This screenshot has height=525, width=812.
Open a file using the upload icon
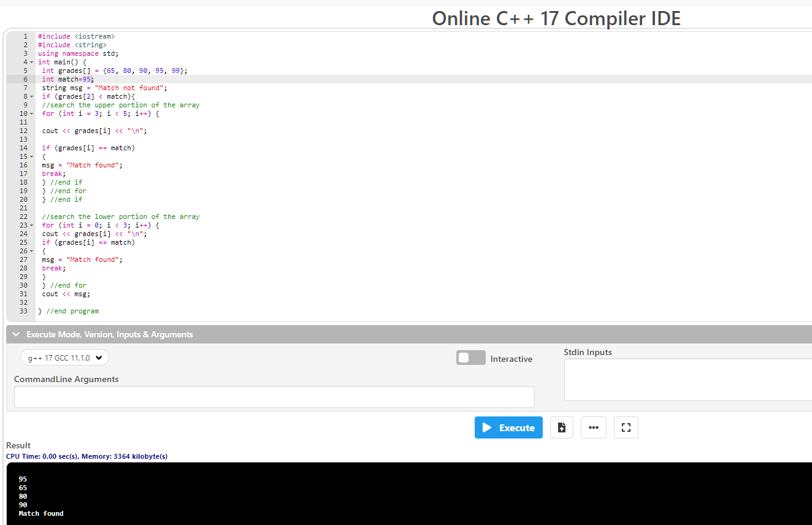tap(561, 427)
